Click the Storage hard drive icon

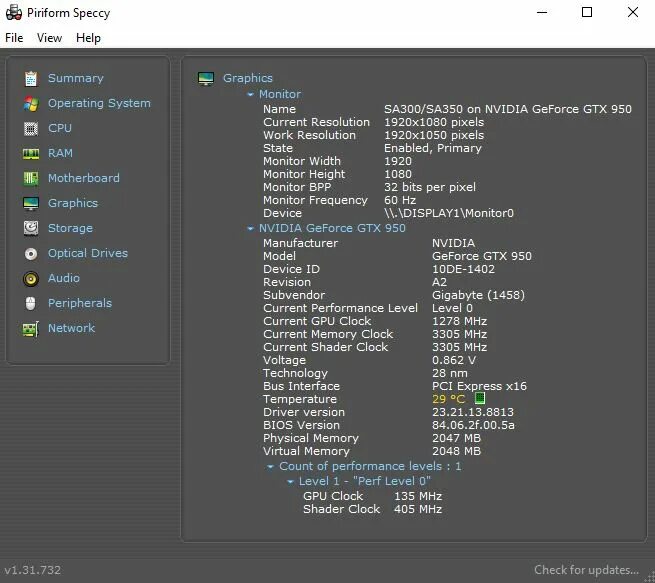pos(31,228)
